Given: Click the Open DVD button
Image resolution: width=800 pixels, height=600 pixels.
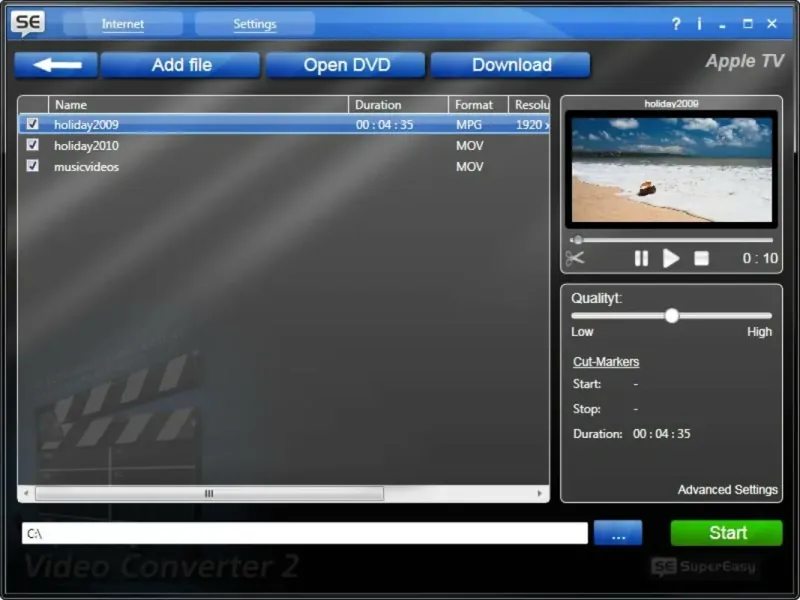Looking at the screenshot, I should (345, 65).
